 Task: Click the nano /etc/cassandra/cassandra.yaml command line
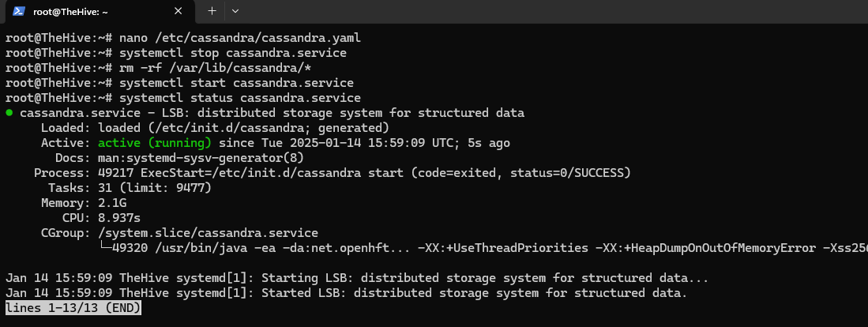[241, 38]
